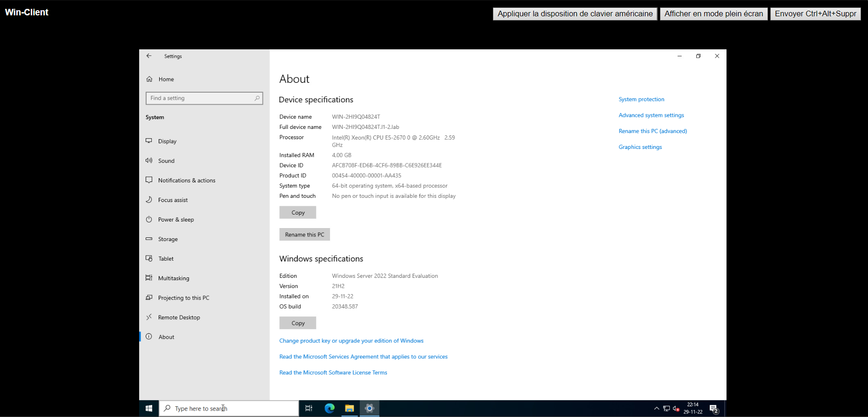868x417 pixels.
Task: Click the taskbar Type here to search box
Action: coord(229,408)
